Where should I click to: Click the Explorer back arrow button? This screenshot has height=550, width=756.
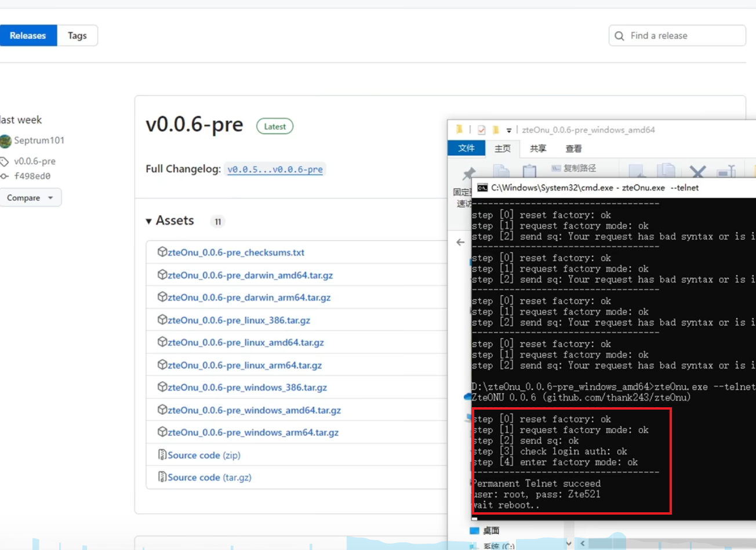coord(460,243)
